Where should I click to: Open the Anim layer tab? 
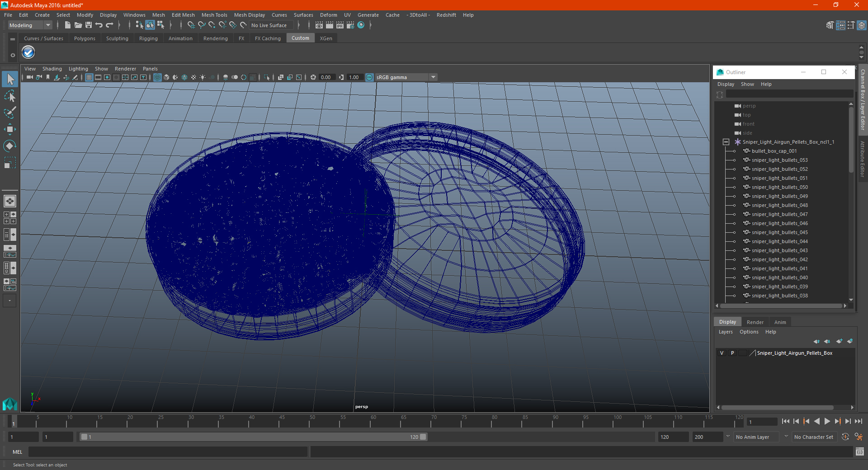780,322
